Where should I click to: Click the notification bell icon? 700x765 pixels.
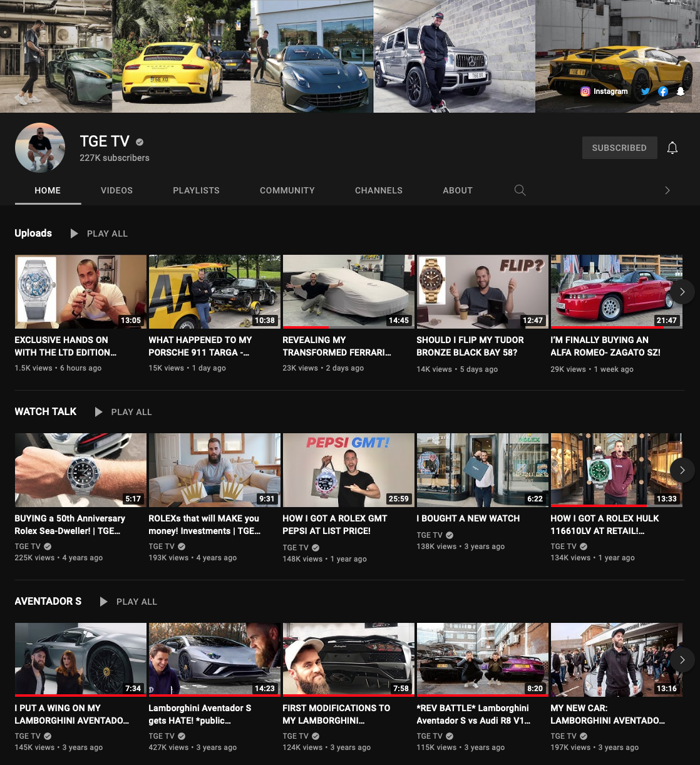[672, 148]
